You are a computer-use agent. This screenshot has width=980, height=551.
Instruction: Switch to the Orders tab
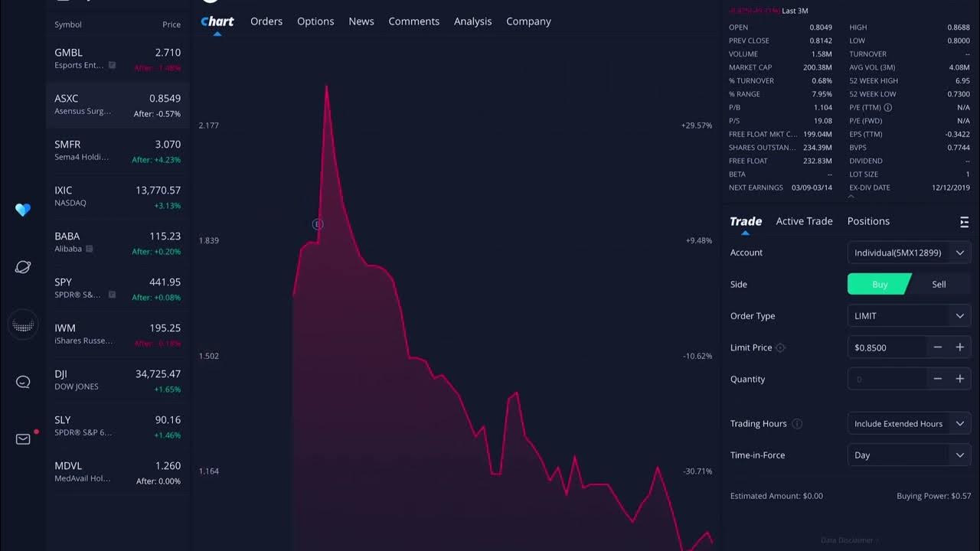coord(266,21)
